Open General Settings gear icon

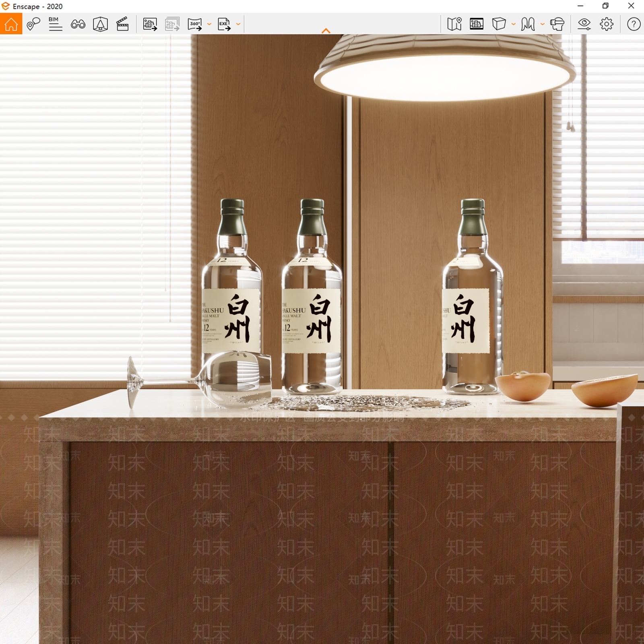point(607,24)
